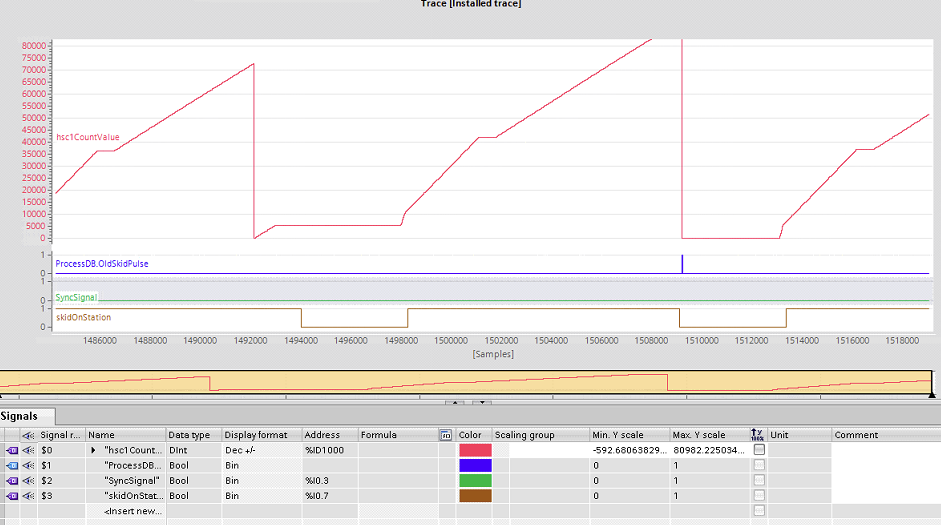
Task: Click signal type icon for row $1
Action: tap(12, 466)
